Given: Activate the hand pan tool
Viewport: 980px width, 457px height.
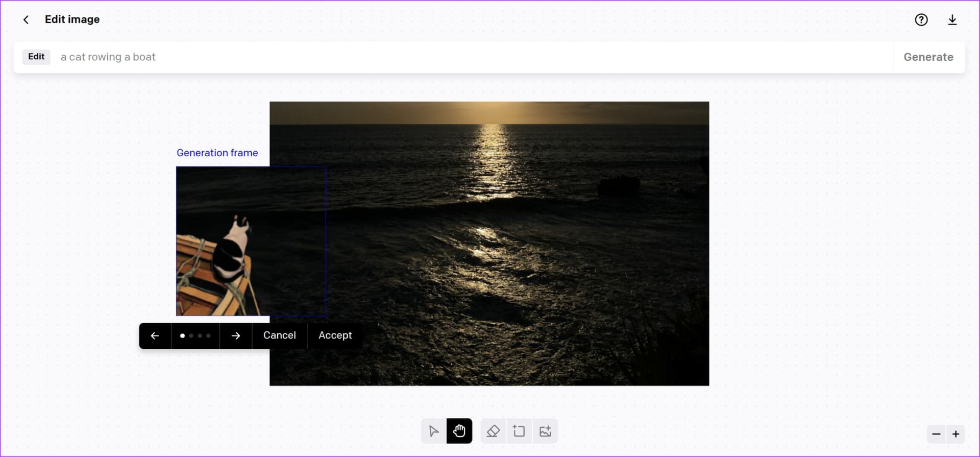Looking at the screenshot, I should pyautogui.click(x=459, y=431).
